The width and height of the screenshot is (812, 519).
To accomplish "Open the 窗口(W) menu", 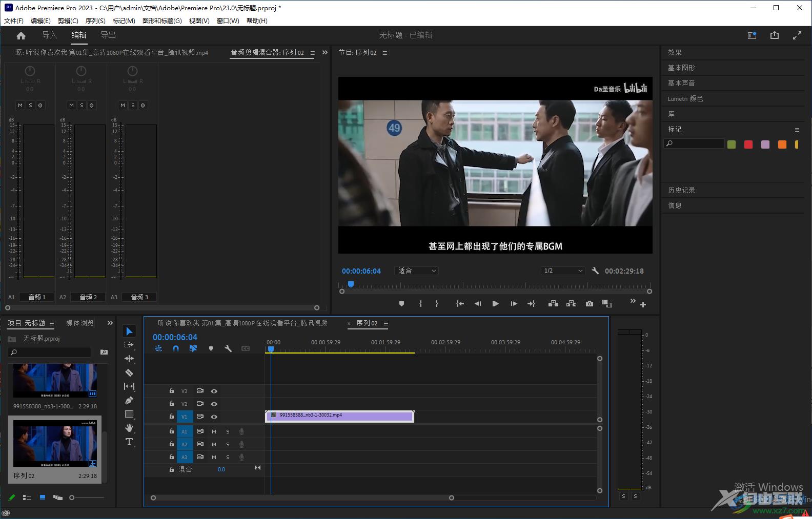I will (228, 20).
